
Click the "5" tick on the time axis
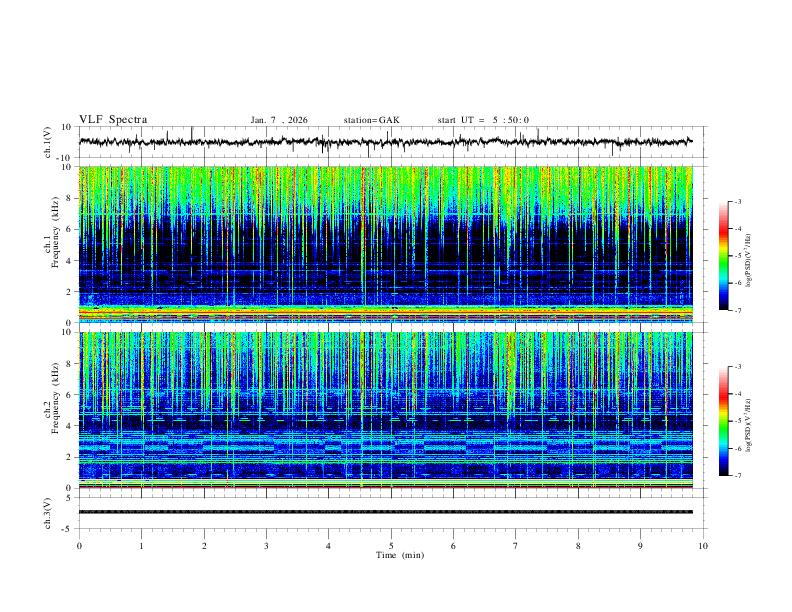(391, 546)
